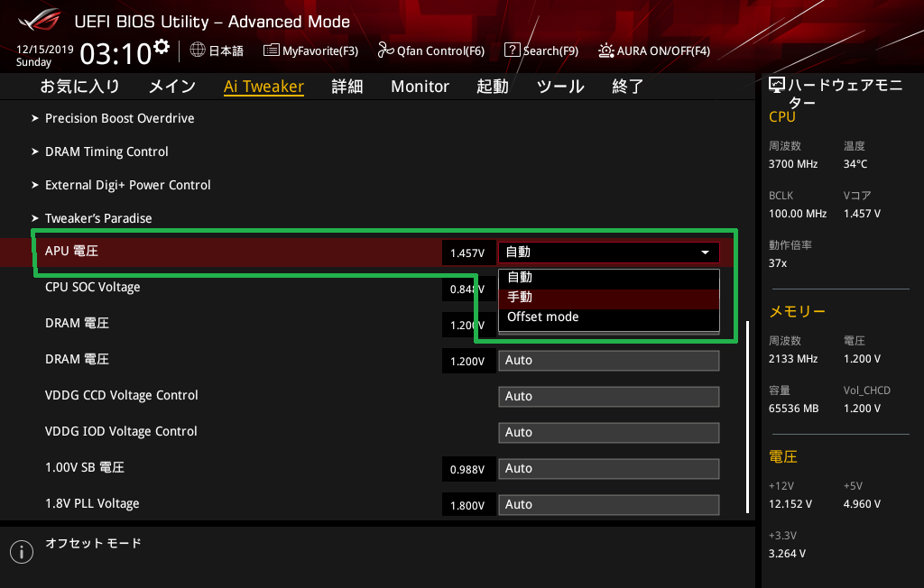Screen dimensions: 924x588
Task: Open the ツール tab
Action: click(x=559, y=87)
